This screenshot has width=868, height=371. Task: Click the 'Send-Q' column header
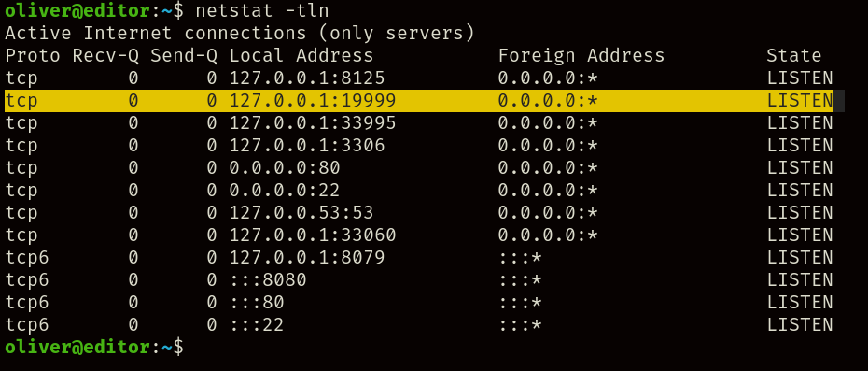click(x=184, y=55)
